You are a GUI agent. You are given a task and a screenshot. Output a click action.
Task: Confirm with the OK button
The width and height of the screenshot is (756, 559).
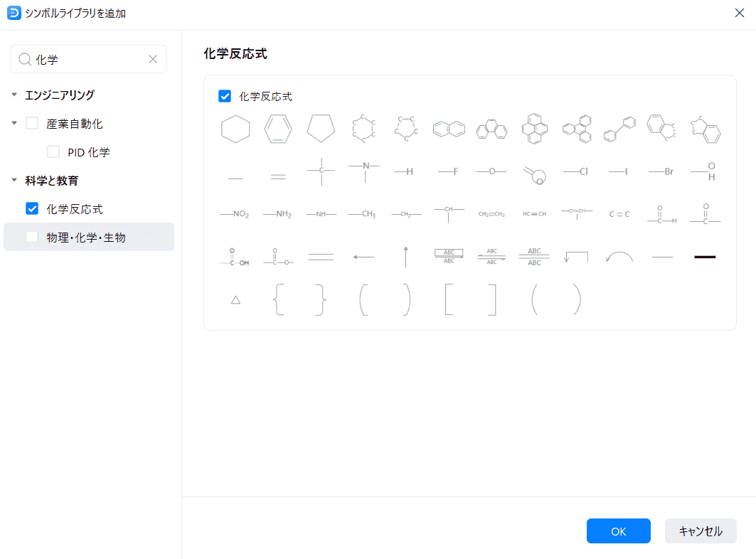point(618,531)
